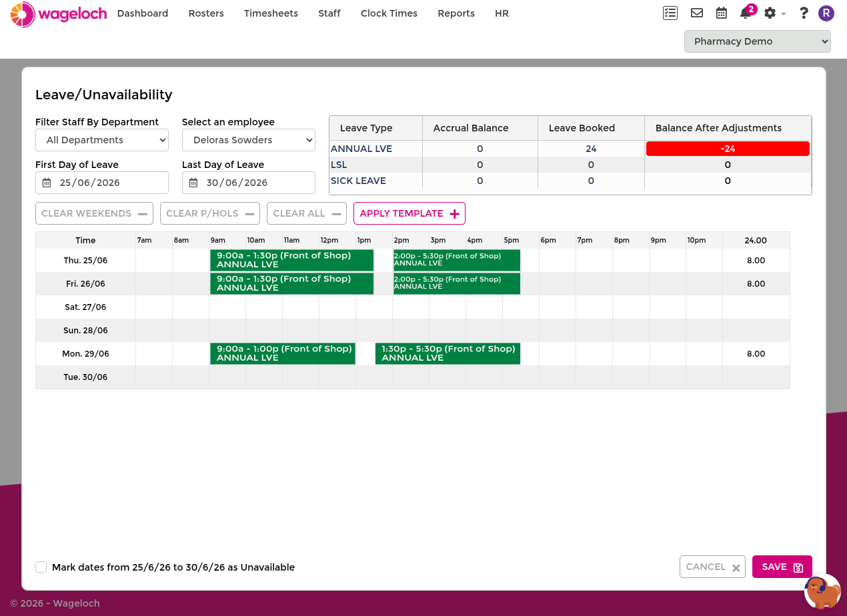Viewport: 847px width, 616px height.
Task: Open the support chat mascot
Action: [822, 592]
